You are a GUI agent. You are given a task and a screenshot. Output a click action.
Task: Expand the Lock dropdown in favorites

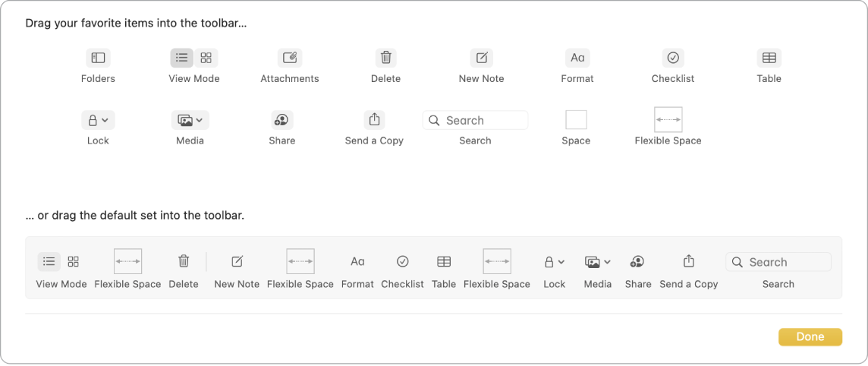pos(98,120)
